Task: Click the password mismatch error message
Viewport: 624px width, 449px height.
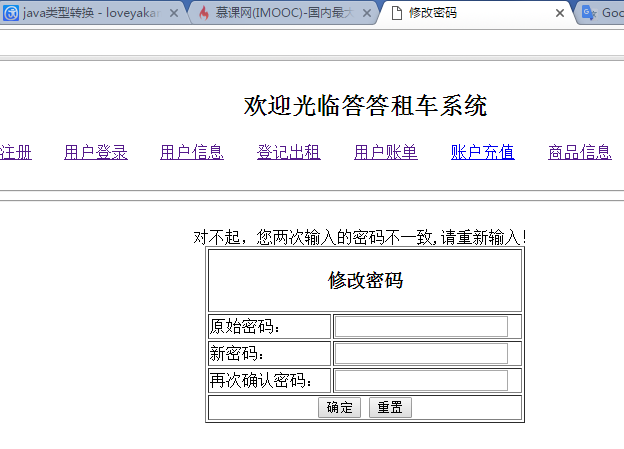Action: coord(360,238)
